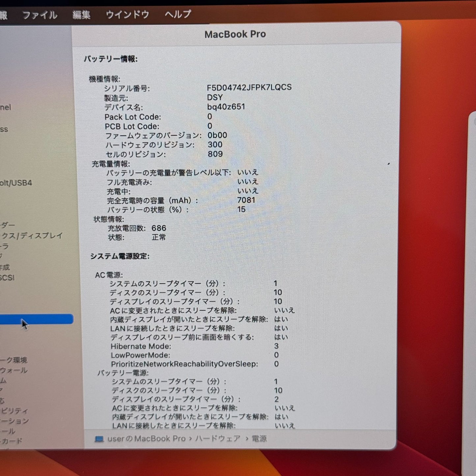The width and height of the screenshot is (476, 476).
Task: Click the 機種情報 section label
Action: pos(104,79)
